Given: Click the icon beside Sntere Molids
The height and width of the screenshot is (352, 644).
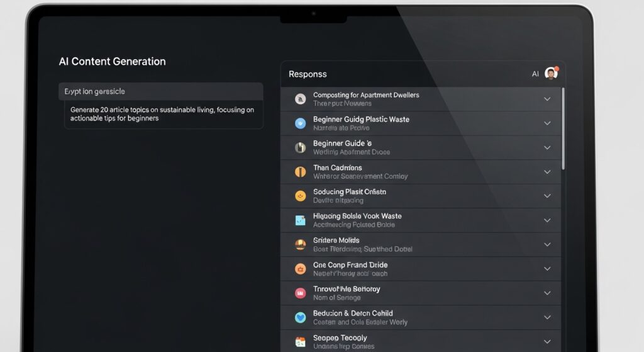Looking at the screenshot, I should [301, 244].
